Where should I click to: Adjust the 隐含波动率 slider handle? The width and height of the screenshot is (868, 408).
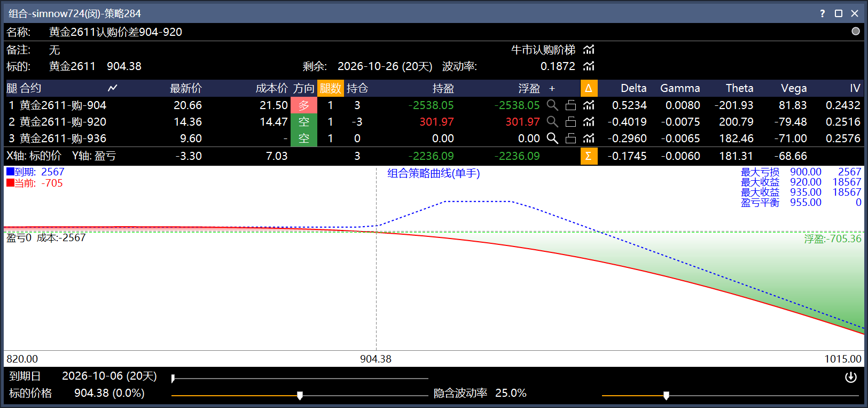pos(666,395)
